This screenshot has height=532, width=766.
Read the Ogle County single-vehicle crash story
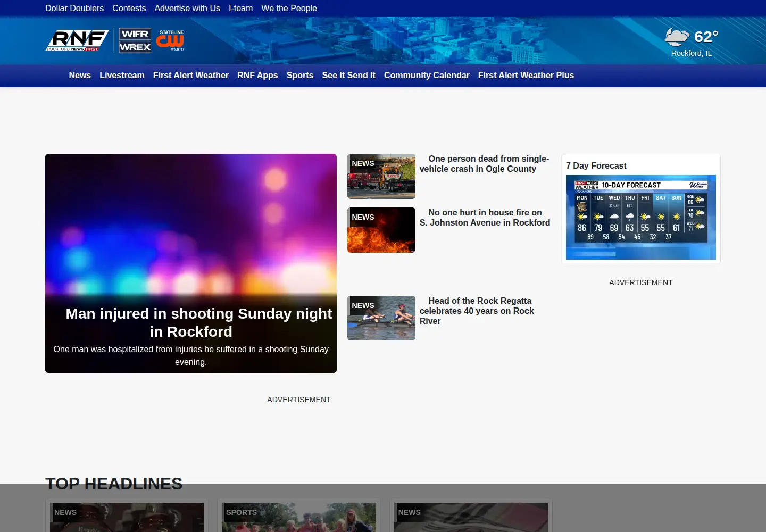485,164
